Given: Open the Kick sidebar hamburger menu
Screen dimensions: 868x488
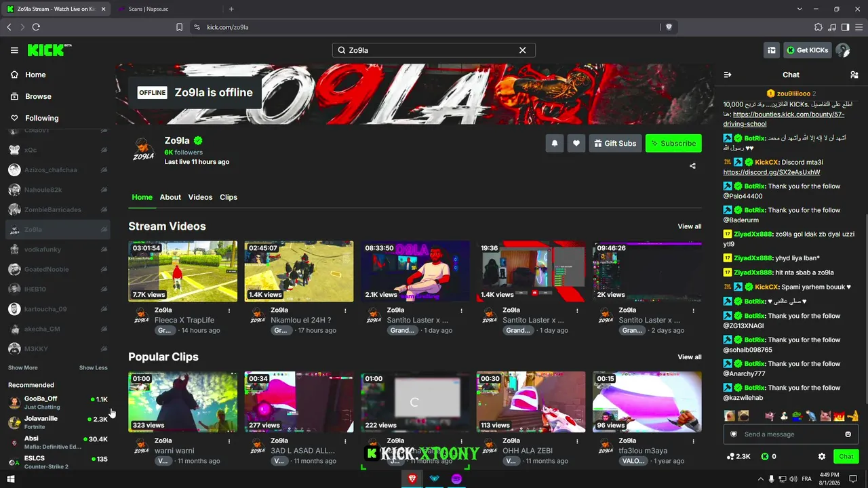Looking at the screenshot, I should pyautogui.click(x=14, y=50).
